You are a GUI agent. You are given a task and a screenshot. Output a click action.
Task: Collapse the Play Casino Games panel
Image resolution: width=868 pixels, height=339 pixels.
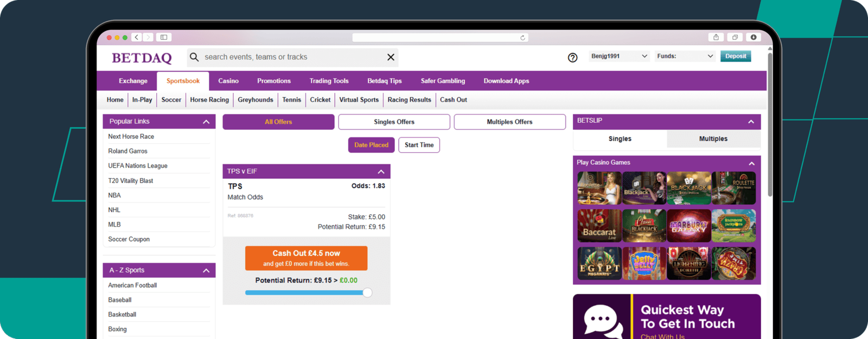tap(751, 164)
